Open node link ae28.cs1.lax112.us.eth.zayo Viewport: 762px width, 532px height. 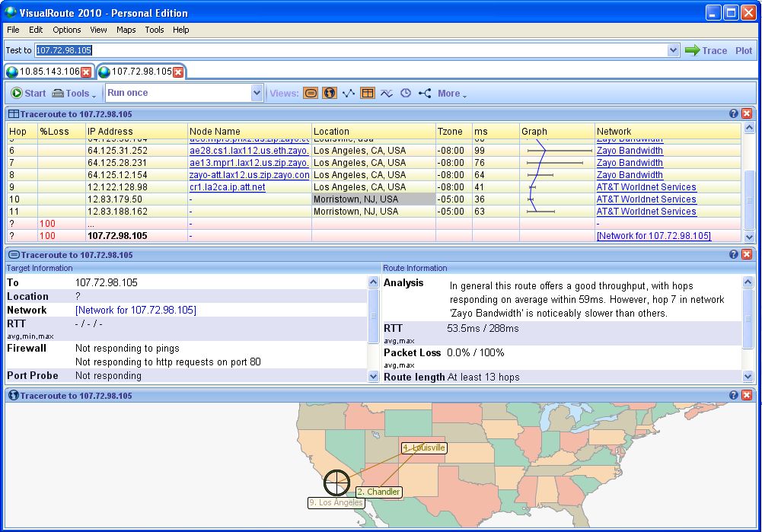[x=249, y=151]
